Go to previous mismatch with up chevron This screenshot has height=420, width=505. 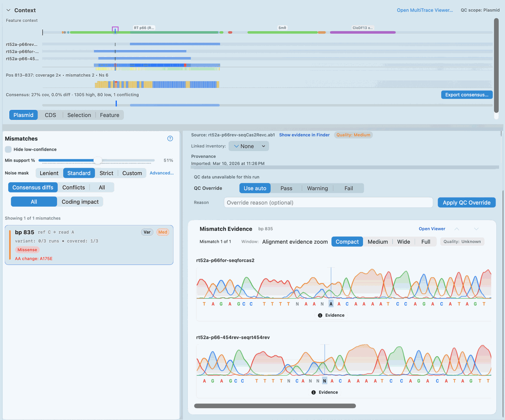[x=457, y=229]
